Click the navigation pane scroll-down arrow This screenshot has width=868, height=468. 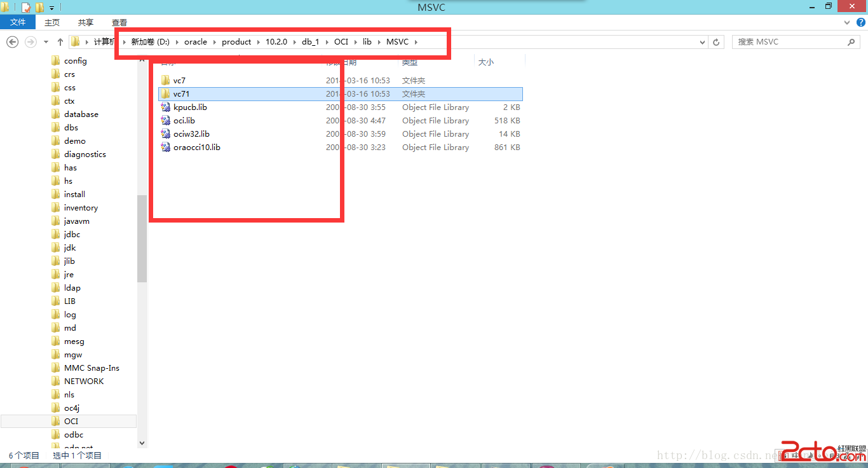[x=142, y=443]
